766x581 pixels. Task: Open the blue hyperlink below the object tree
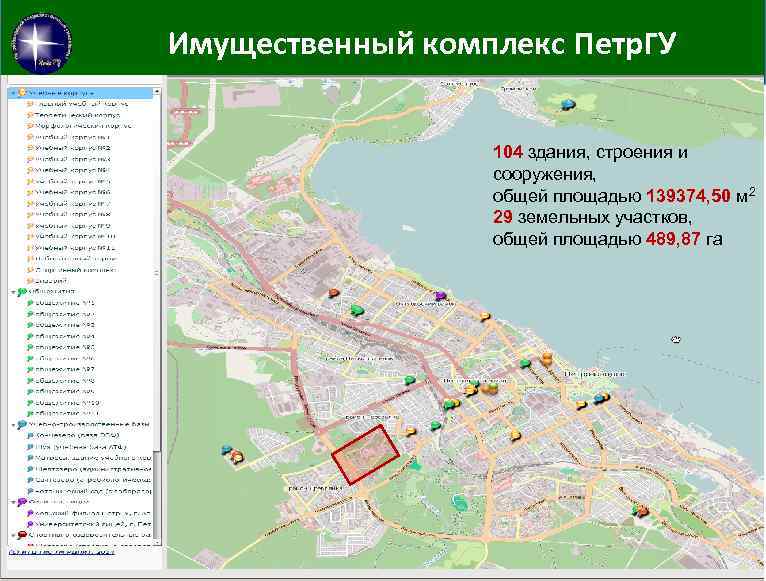(62, 552)
